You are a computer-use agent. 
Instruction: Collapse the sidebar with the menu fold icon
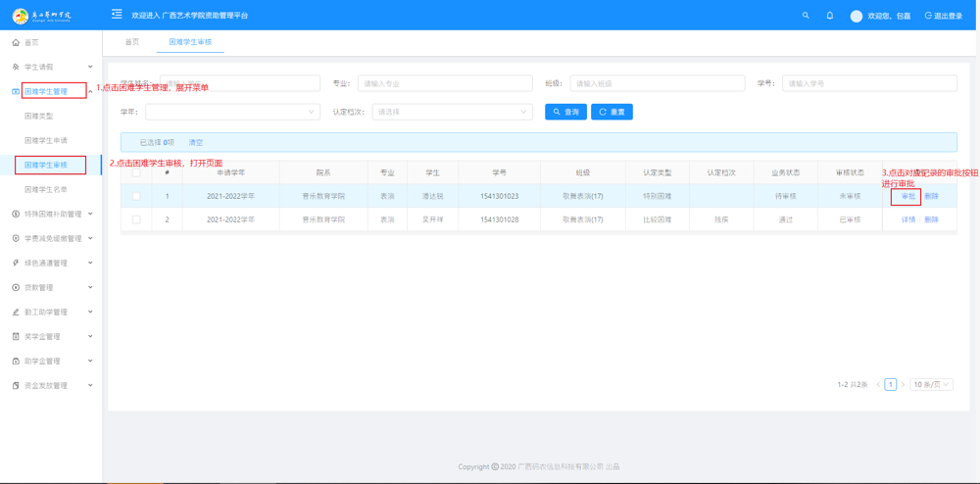tap(118, 15)
